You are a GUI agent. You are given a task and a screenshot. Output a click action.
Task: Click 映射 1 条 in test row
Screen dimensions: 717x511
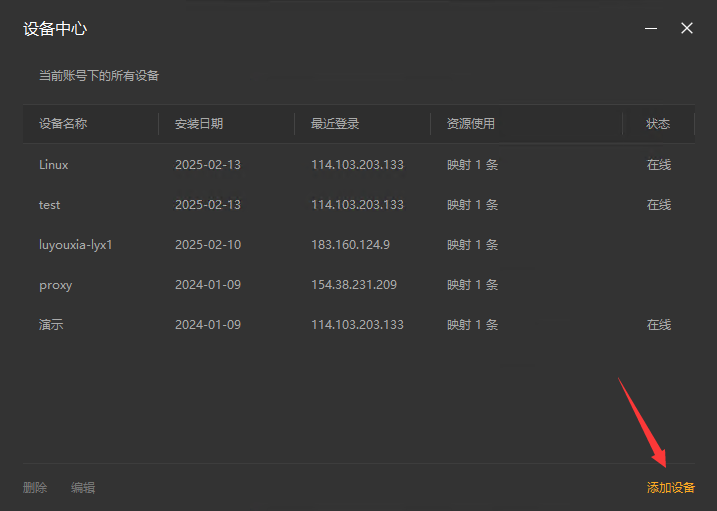pyautogui.click(x=472, y=205)
